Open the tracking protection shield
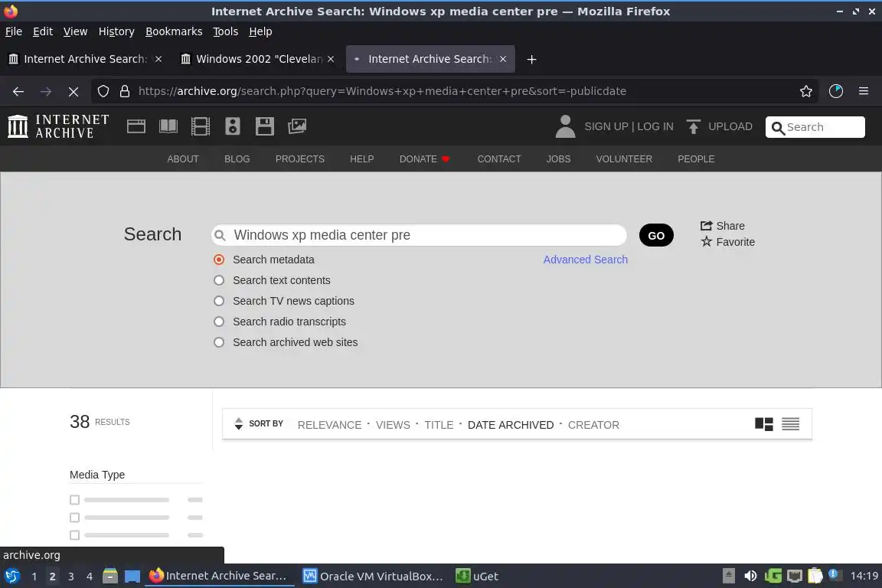882x588 pixels. (x=103, y=91)
